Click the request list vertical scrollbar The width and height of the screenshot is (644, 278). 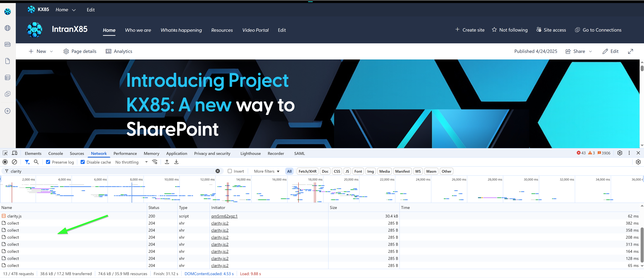pyautogui.click(x=642, y=245)
